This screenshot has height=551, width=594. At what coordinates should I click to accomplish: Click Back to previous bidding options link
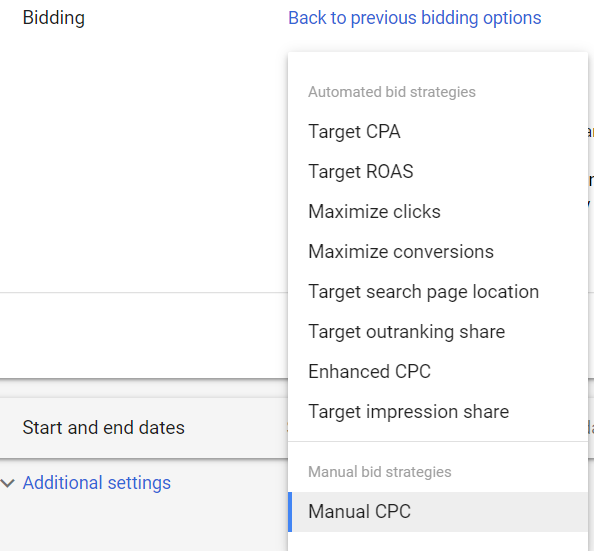414,18
